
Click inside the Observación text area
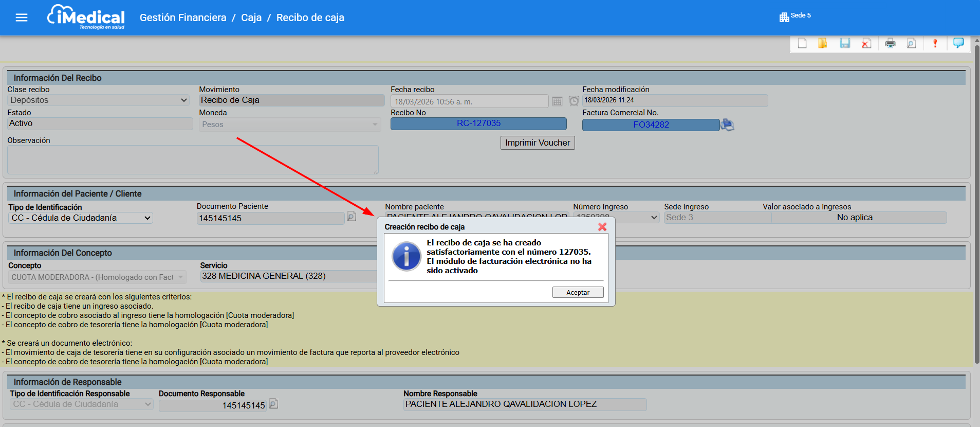pos(193,159)
